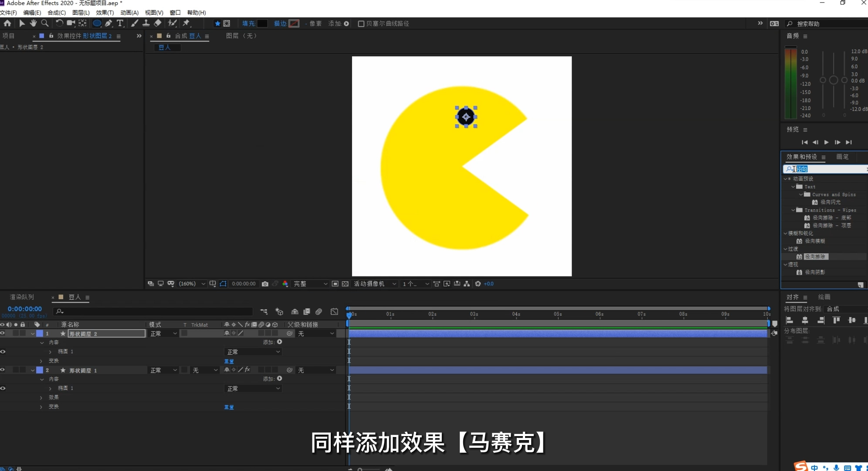This screenshot has height=471, width=868.
Task: Open the 合成(C) menu
Action: (57, 13)
